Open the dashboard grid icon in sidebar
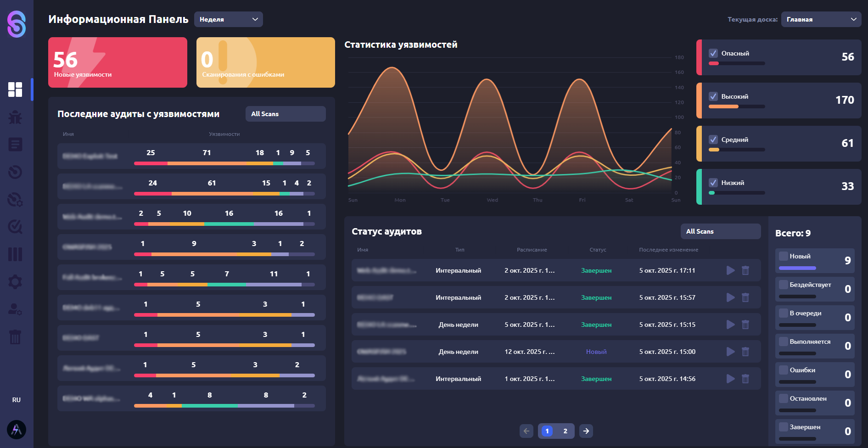Image resolution: width=868 pixels, height=448 pixels. point(15,90)
